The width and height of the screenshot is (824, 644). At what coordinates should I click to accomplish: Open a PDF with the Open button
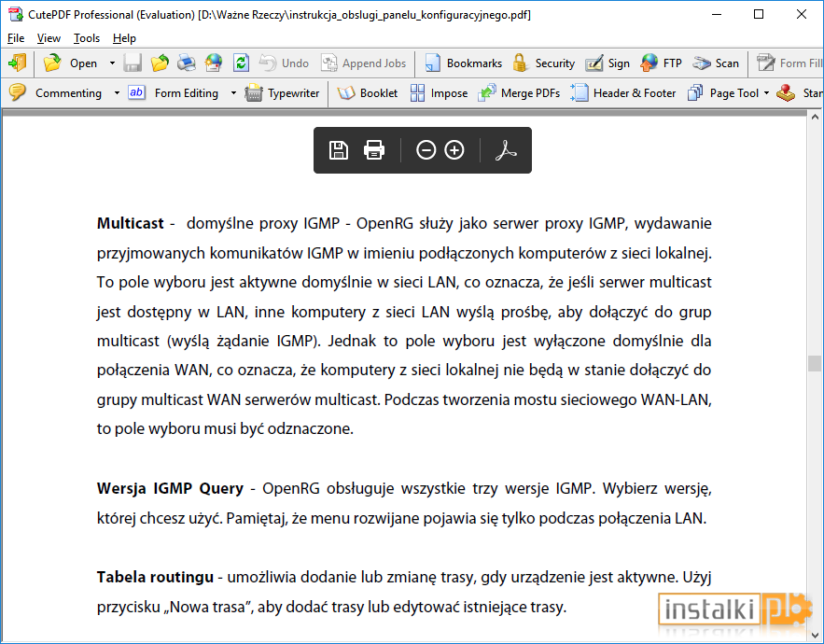(x=71, y=63)
